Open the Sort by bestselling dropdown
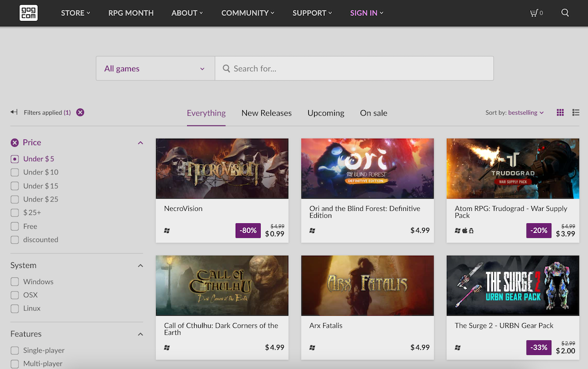588x369 pixels. (x=523, y=112)
